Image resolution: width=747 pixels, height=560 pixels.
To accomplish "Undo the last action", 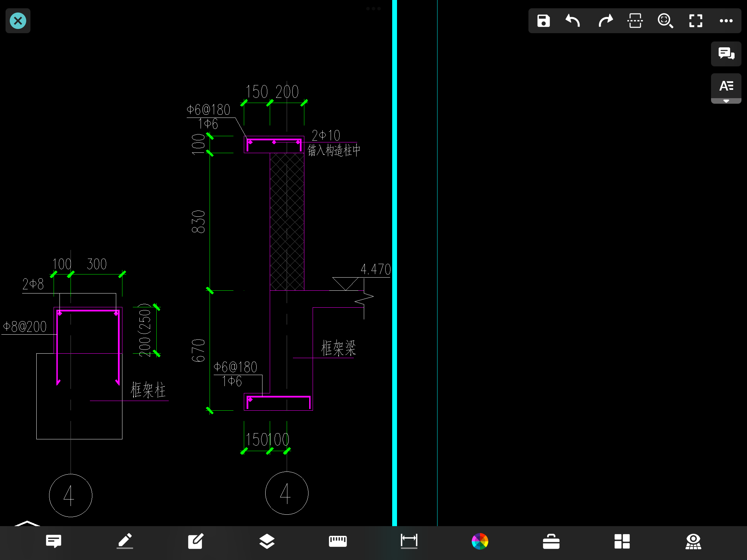I will (x=573, y=21).
